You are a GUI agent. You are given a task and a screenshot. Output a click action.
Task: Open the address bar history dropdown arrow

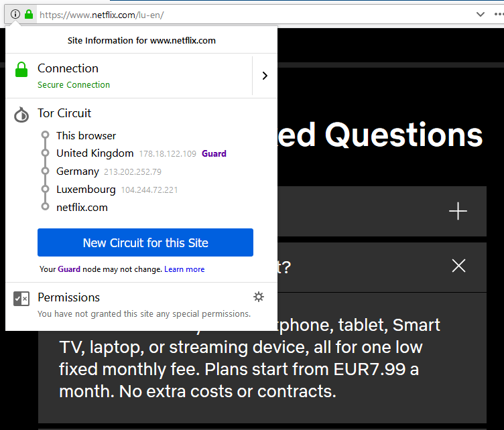[x=481, y=15]
